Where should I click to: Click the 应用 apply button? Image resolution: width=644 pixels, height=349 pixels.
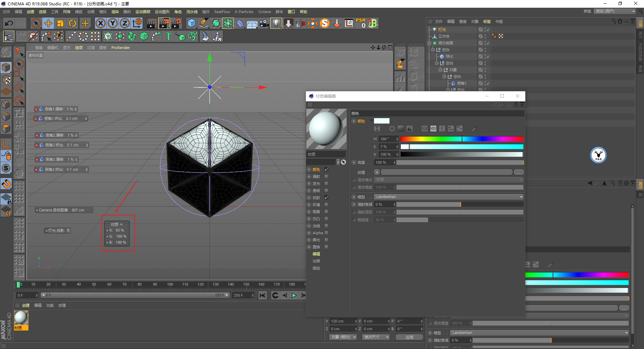409,337
